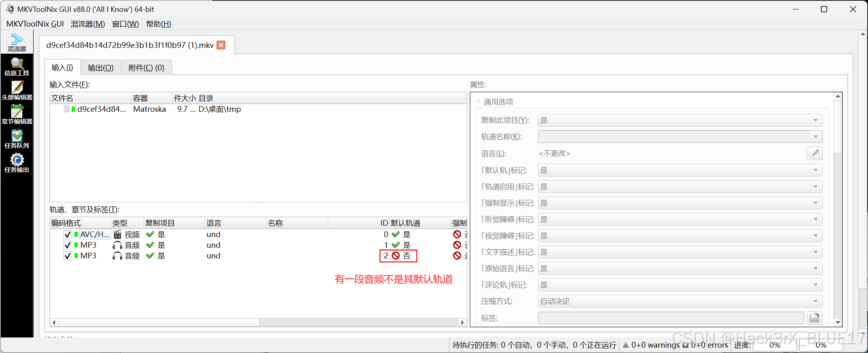Select the AVC/H... codec cell

(95, 234)
